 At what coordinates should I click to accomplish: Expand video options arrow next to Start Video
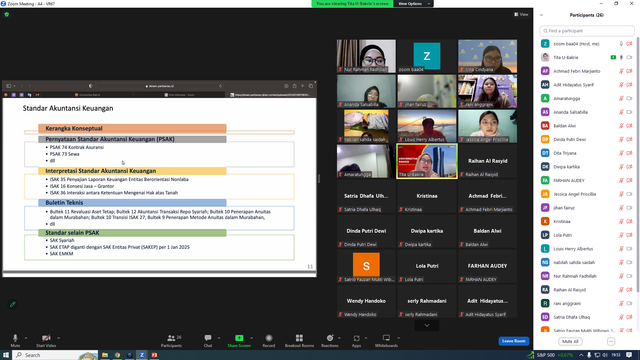pyautogui.click(x=58, y=338)
